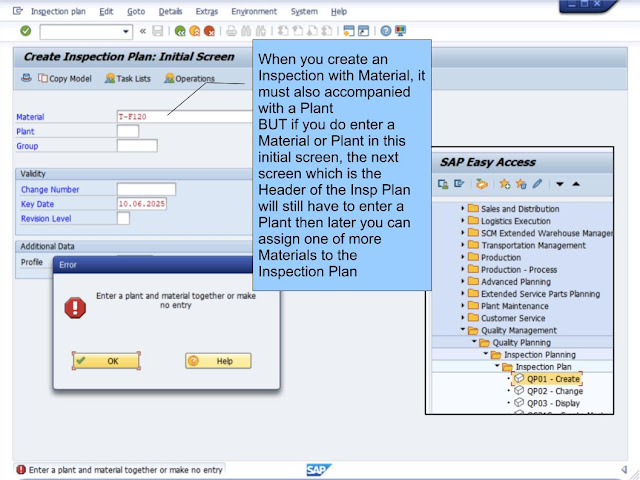This screenshot has height=480, width=640.
Task: Click the Group input field
Action: click(137, 146)
